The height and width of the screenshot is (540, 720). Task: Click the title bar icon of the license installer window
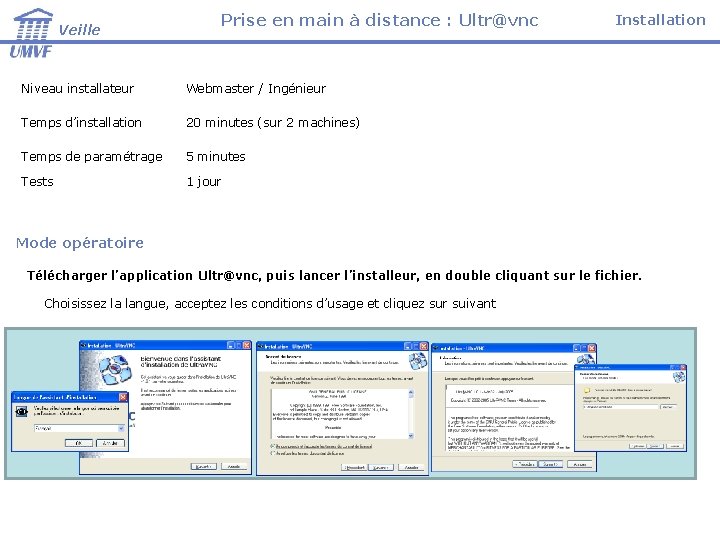[x=261, y=347]
